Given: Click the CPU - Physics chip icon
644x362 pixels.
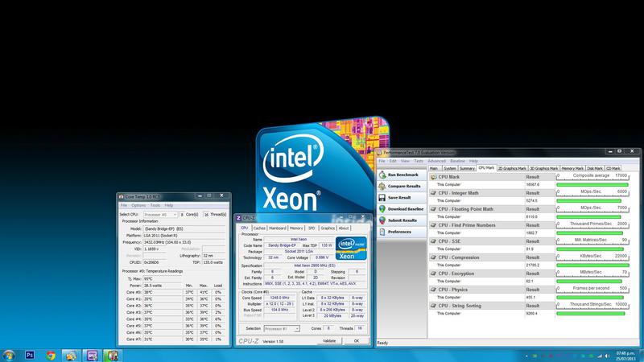Looking at the screenshot, I should click(433, 290).
